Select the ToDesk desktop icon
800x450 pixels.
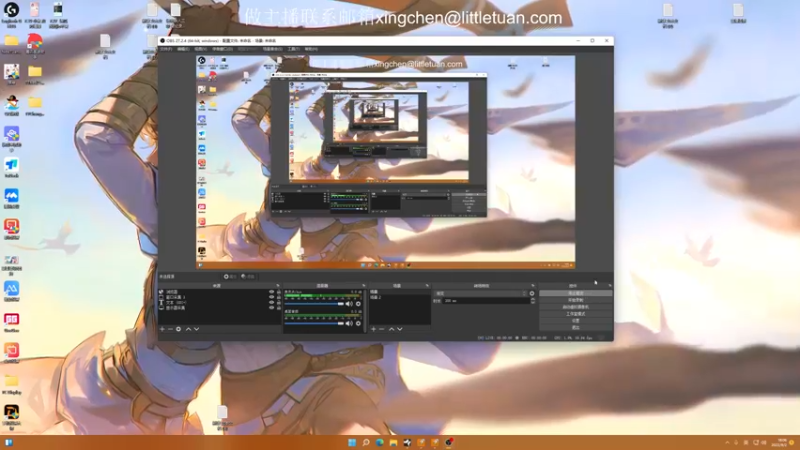pyautogui.click(x=11, y=167)
